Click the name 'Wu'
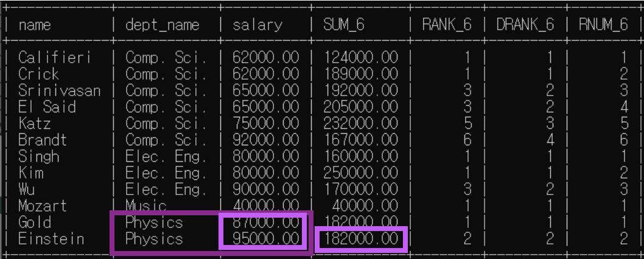 coord(26,189)
